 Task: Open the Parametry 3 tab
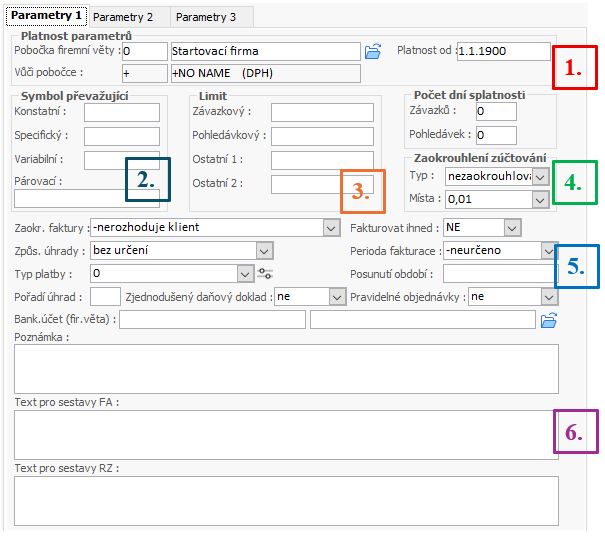[207, 17]
